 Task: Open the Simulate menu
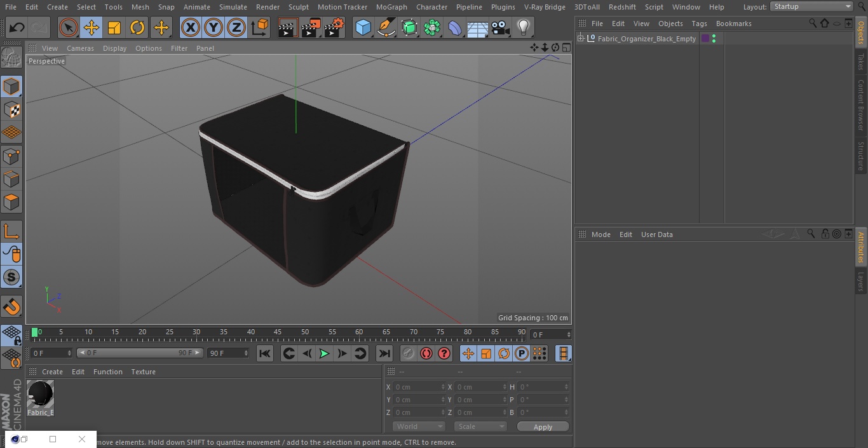(x=233, y=7)
